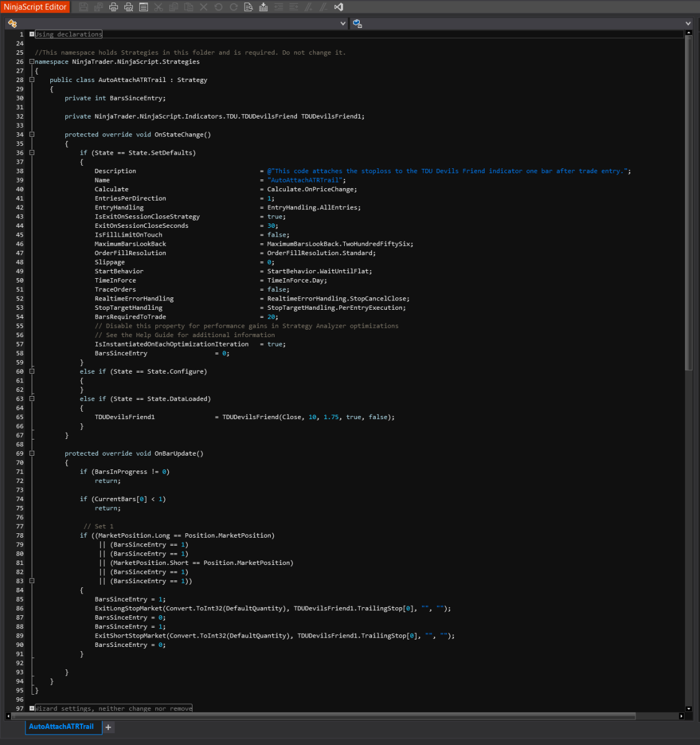Print the current script
Viewport: 700px width, 745px height.
114,7
